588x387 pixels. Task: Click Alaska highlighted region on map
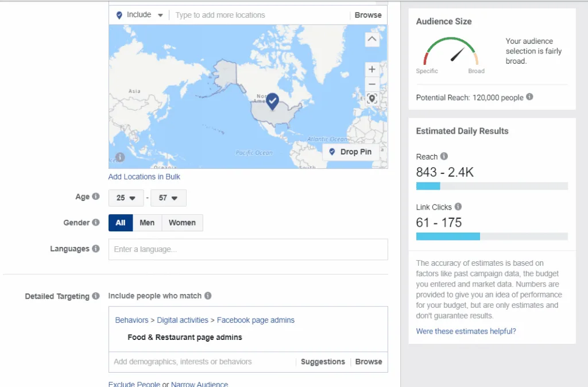point(226,74)
